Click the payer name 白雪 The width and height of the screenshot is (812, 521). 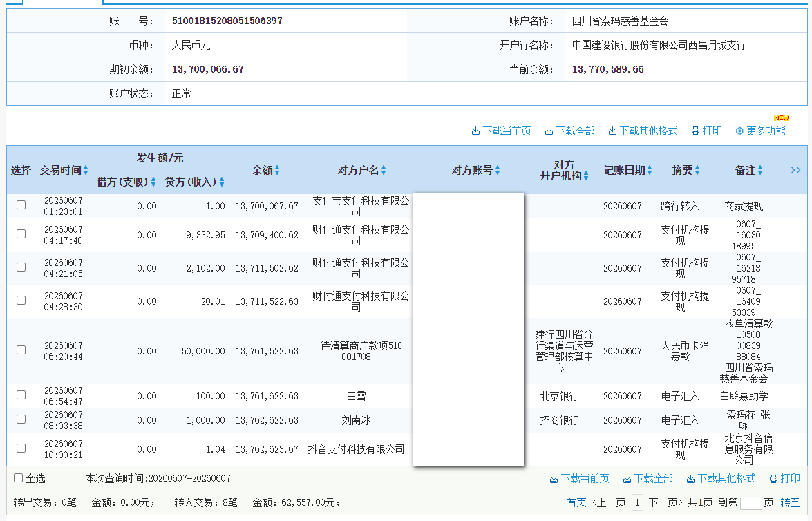[357, 396]
